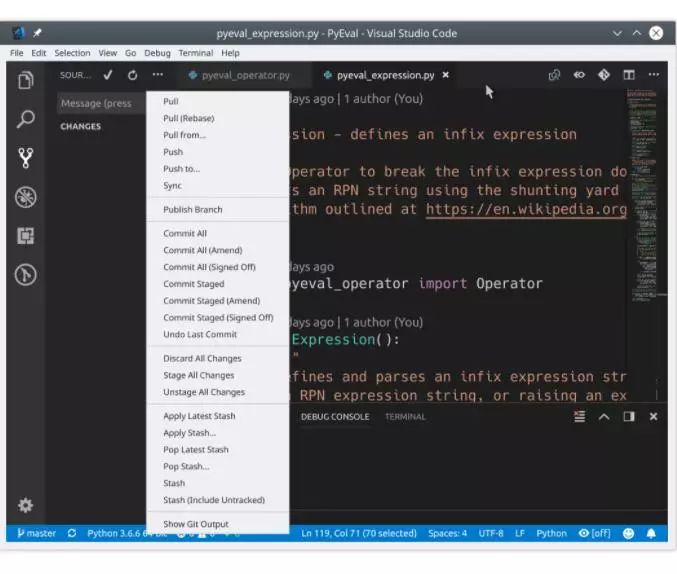Image resolution: width=677 pixels, height=574 pixels.
Task: Choose Pull (Rebase) menu item
Action: (x=218, y=118)
